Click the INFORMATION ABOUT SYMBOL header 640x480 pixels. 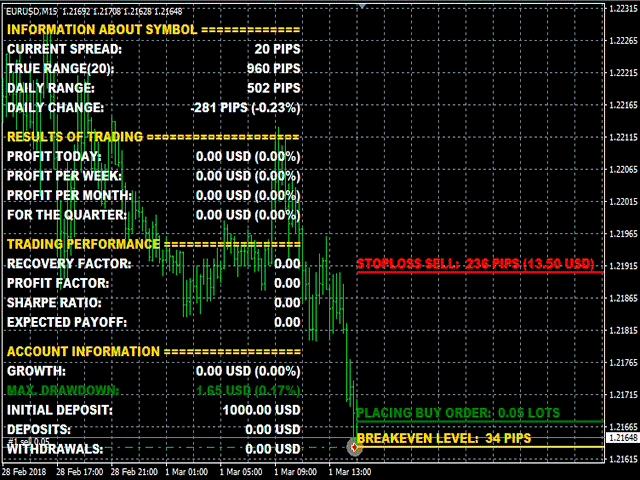102,29
